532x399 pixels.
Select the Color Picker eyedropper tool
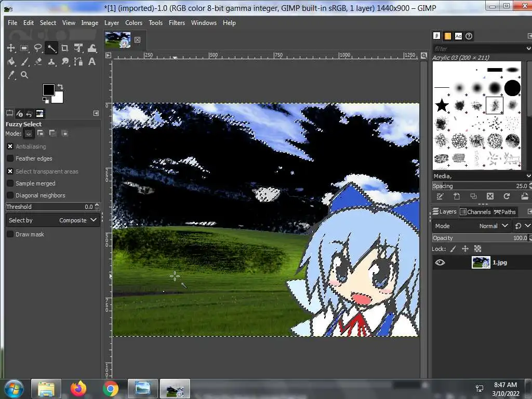(11, 75)
